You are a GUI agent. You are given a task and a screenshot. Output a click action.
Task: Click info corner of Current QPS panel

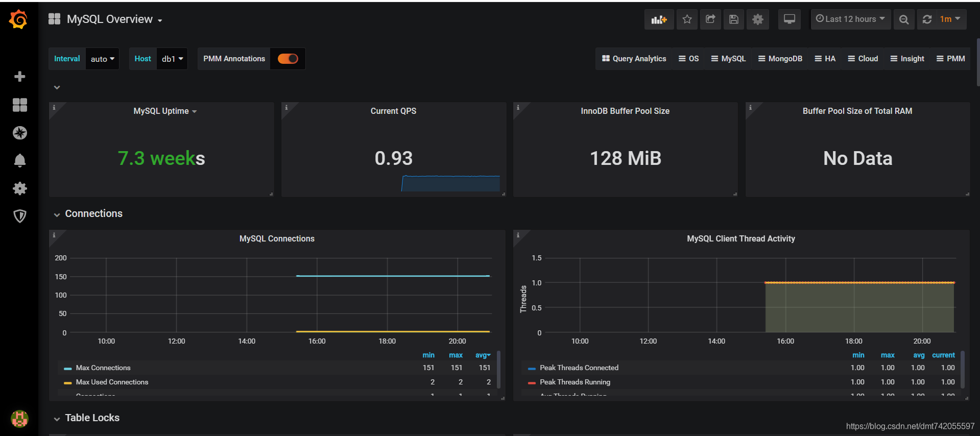click(286, 107)
